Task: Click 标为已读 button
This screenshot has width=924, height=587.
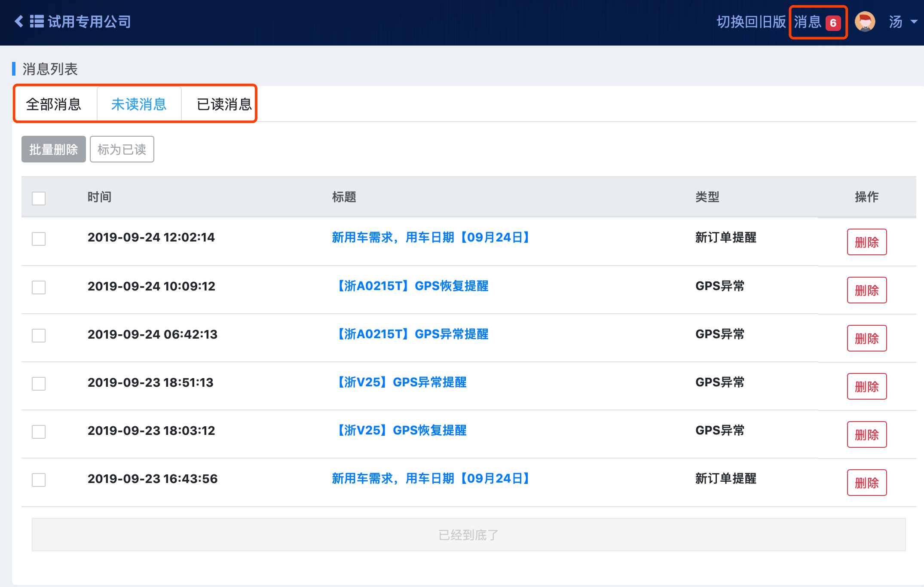Action: [x=122, y=149]
